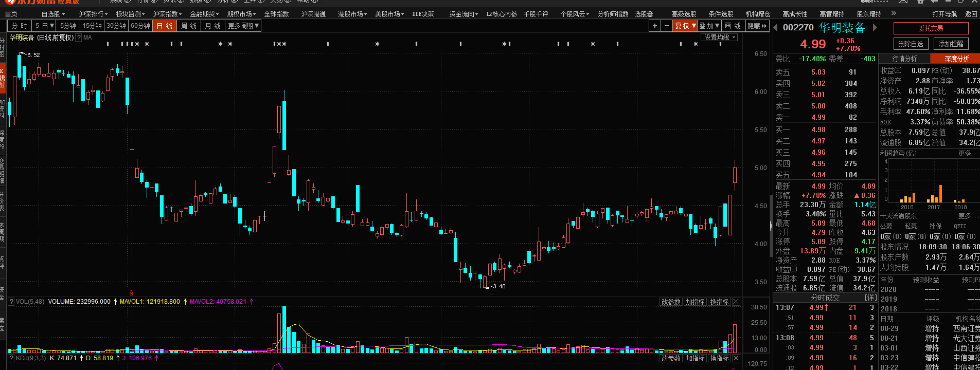Click 改参数 in the VOL panel

[671, 302]
